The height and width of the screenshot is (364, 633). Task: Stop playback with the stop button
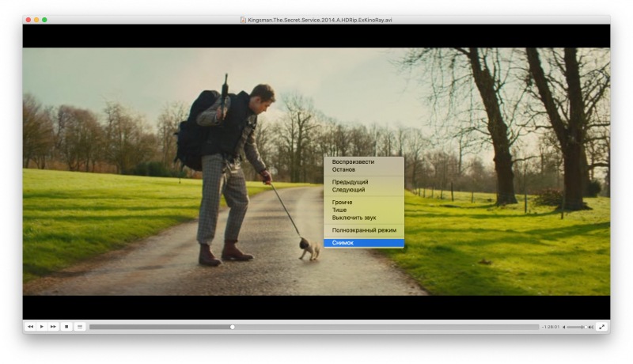66,327
